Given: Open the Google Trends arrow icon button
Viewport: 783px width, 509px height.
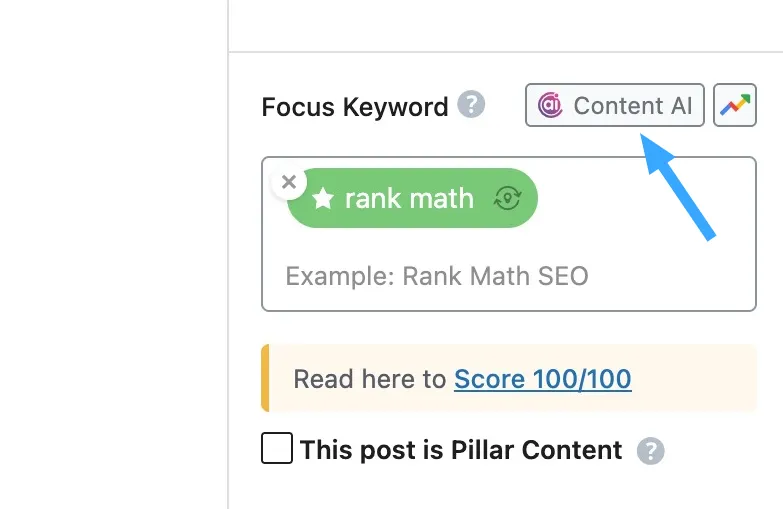Looking at the screenshot, I should point(735,105).
